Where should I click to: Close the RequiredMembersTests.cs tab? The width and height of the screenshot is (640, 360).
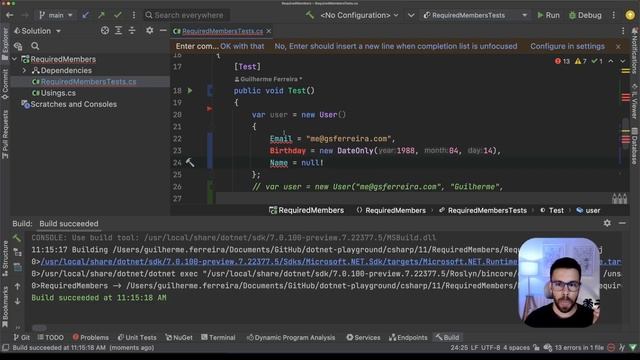click(269, 31)
